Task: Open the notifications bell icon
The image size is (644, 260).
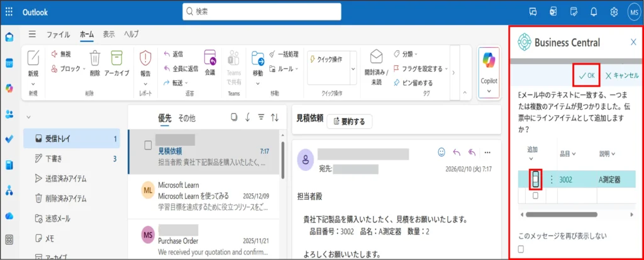Action: [x=593, y=11]
